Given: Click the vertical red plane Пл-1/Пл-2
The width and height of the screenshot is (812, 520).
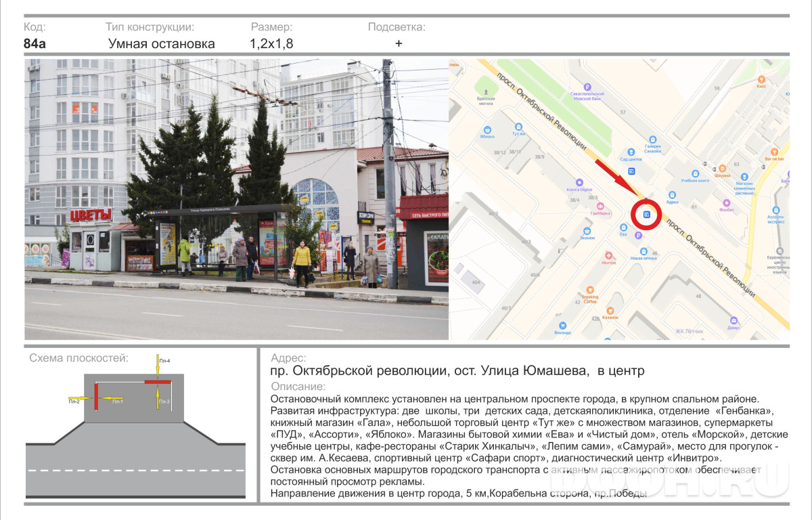Looking at the screenshot, I should pos(96,396).
